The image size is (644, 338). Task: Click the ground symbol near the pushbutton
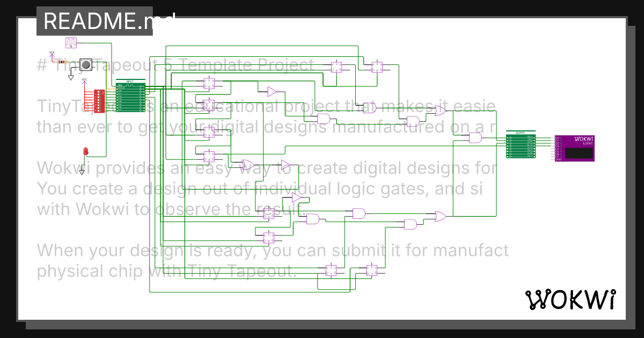71,77
